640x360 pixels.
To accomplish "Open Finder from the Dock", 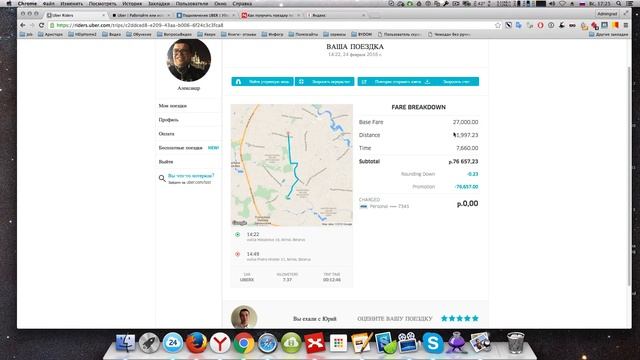I will point(126,342).
